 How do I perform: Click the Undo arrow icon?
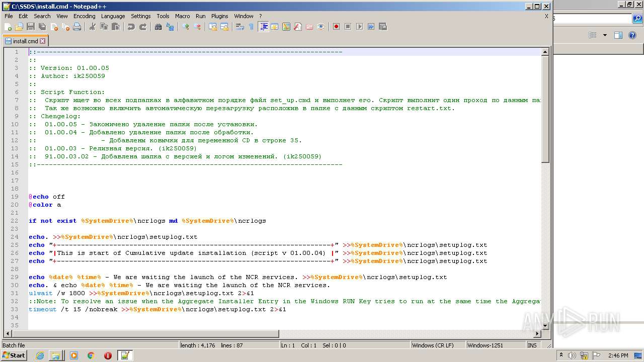(131, 27)
